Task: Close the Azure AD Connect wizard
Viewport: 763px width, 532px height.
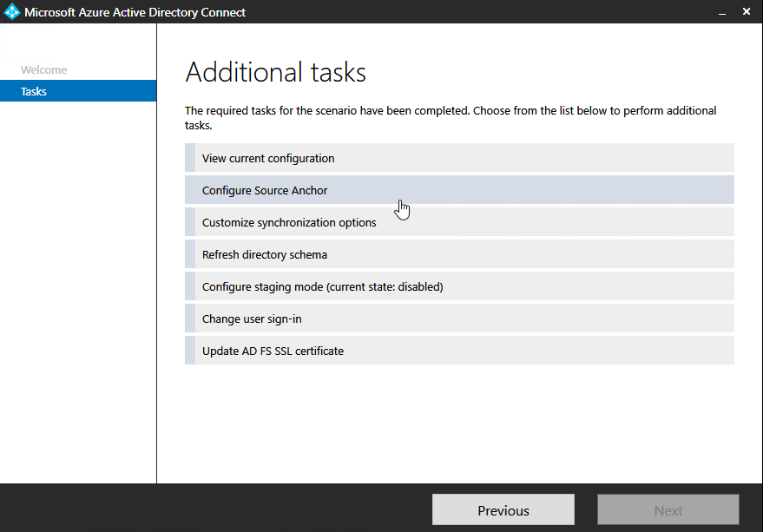Action: coord(747,12)
